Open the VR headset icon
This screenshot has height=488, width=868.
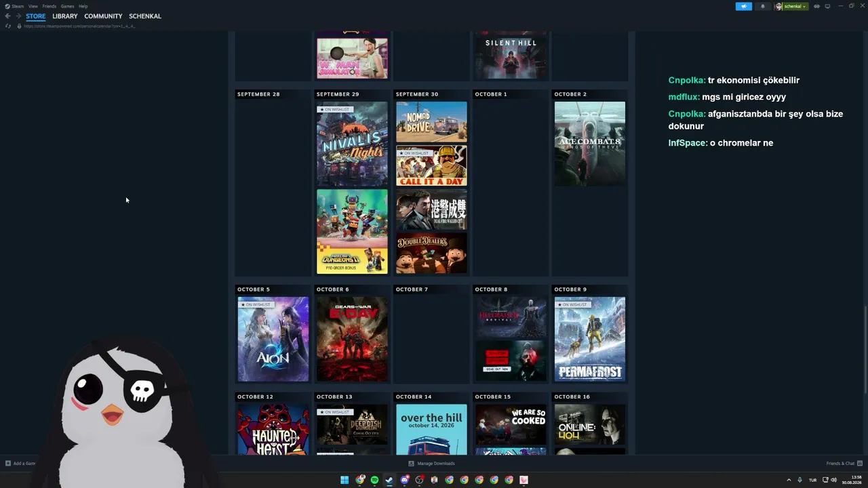pos(816,6)
